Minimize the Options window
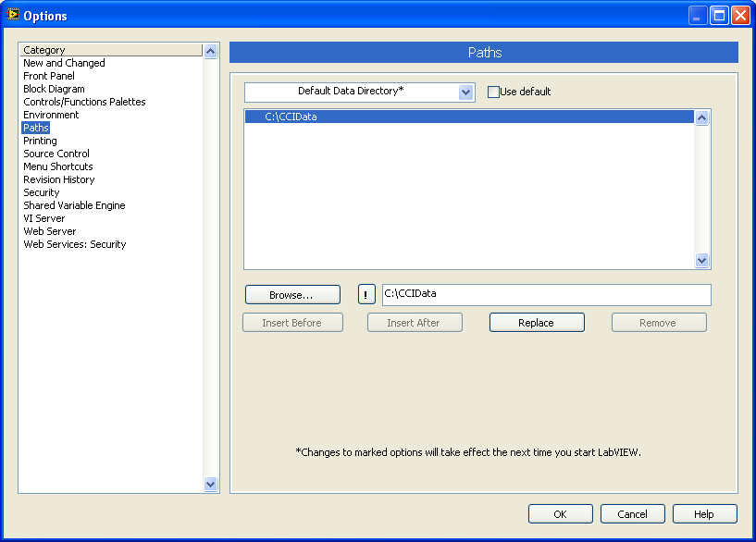 pyautogui.click(x=698, y=16)
